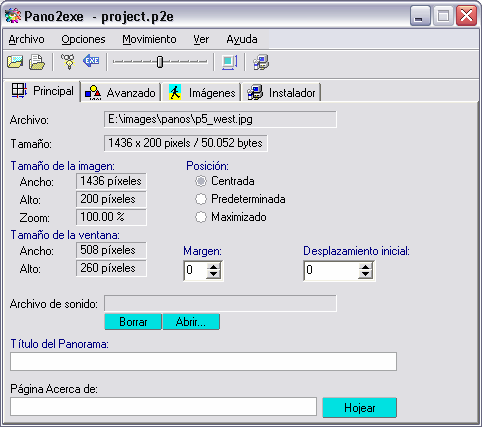Image resolution: width=482 pixels, height=427 pixels.
Task: Click the installer computer toolbar icon
Action: (x=261, y=62)
